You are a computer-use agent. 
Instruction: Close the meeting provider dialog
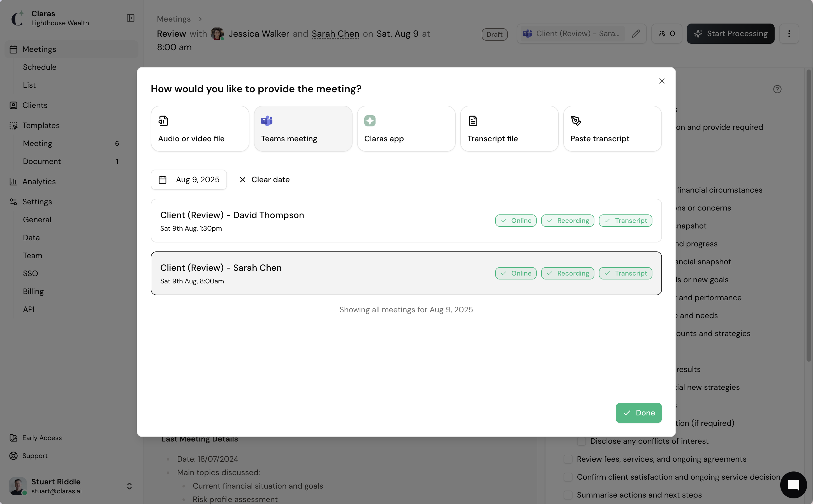pyautogui.click(x=662, y=81)
